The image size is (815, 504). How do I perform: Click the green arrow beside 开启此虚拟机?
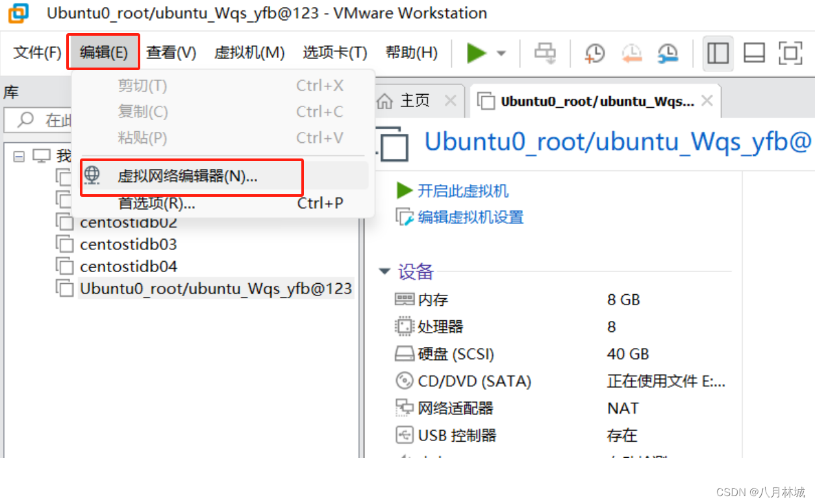tap(405, 190)
